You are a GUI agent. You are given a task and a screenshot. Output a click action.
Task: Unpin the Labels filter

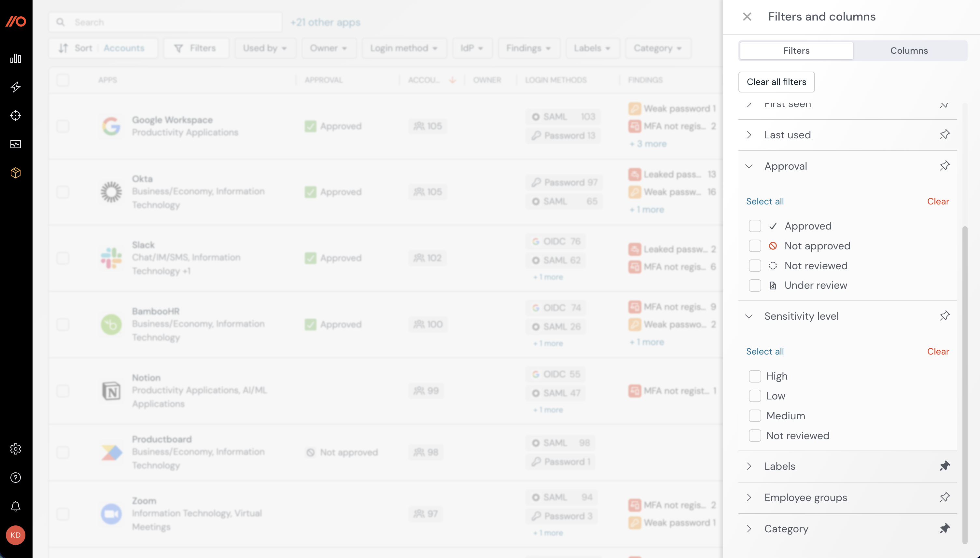(x=945, y=466)
